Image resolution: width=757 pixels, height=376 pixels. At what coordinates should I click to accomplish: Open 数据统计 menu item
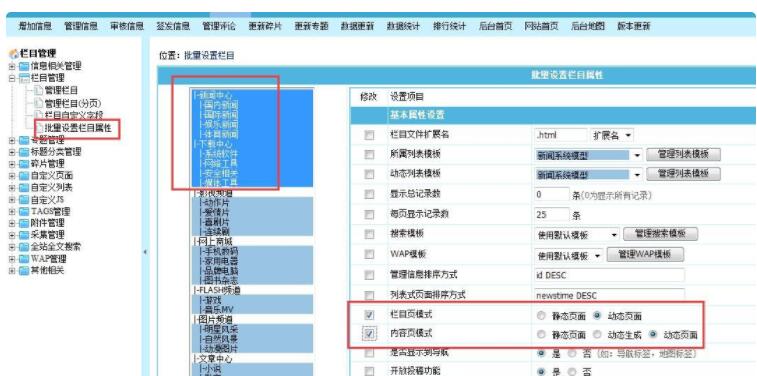(x=403, y=27)
